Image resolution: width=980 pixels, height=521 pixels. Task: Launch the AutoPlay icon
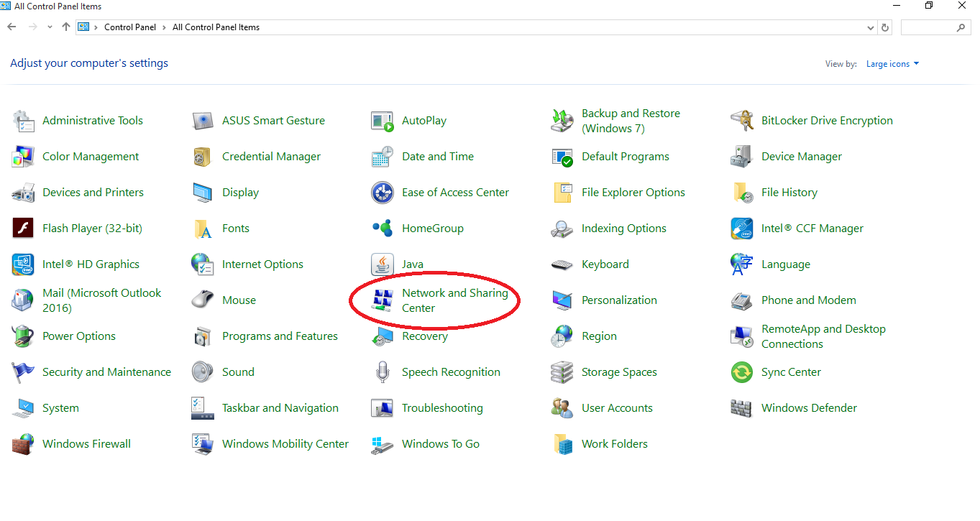pos(383,121)
